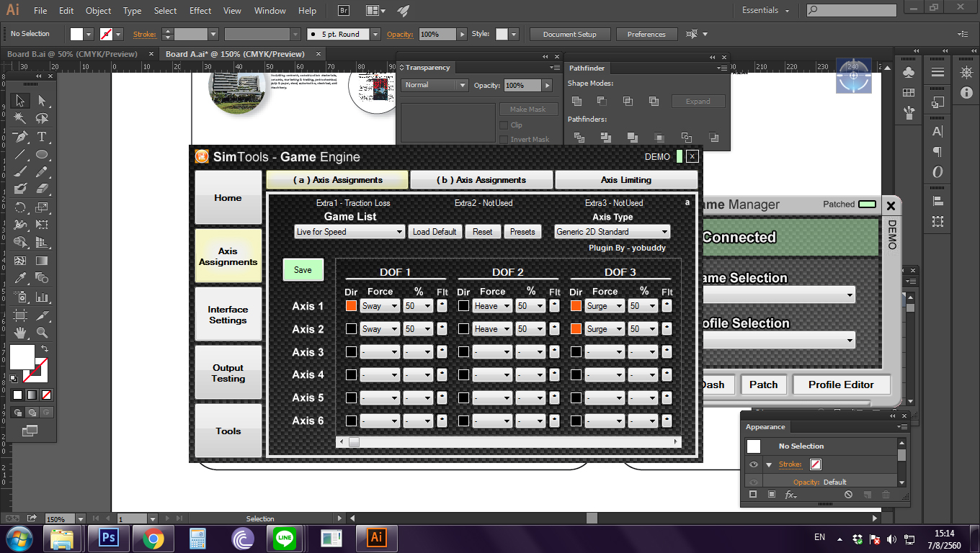Toggle Stroke visibility eye in Appearance panel
This screenshot has height=553, width=980.
(754, 464)
